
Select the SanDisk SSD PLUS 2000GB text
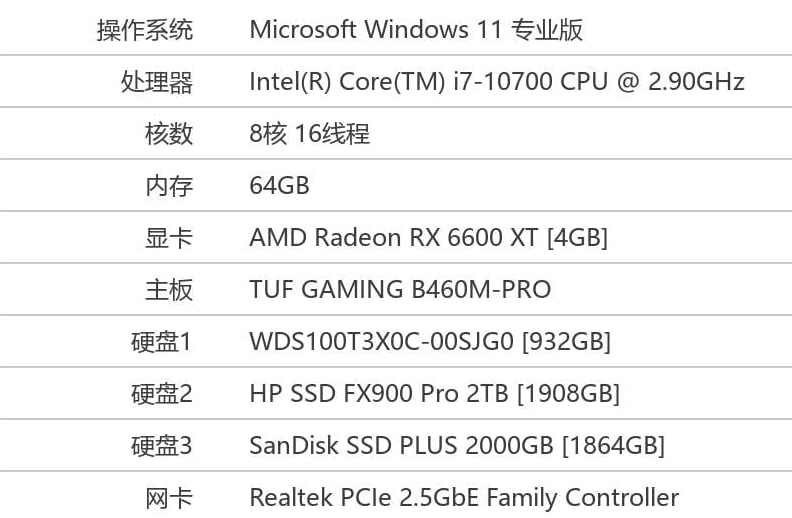tap(457, 446)
